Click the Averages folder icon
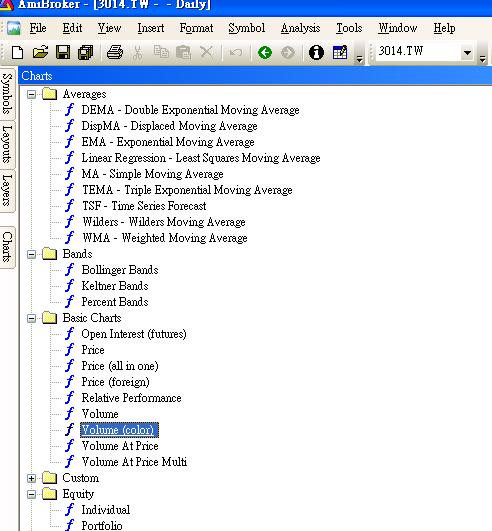The image size is (492, 531). (49, 94)
